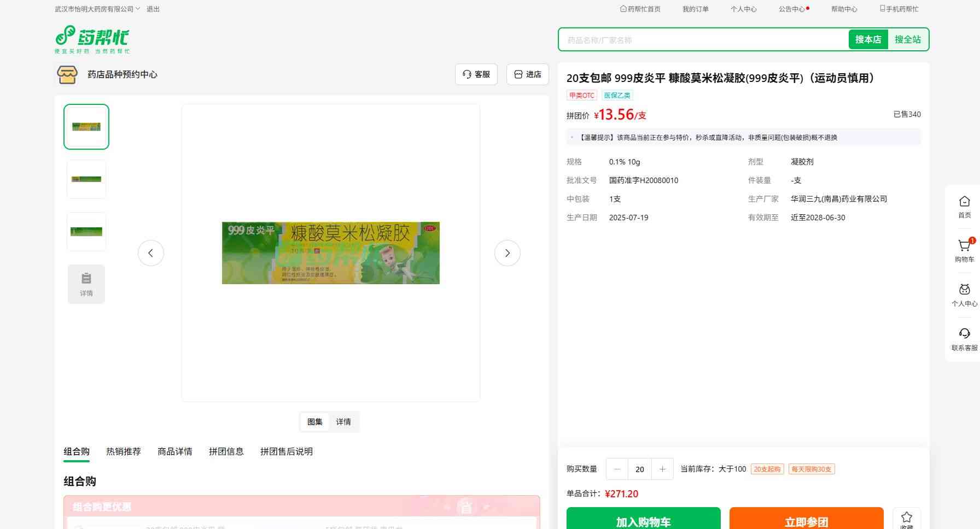The height and width of the screenshot is (529, 980).
Task: Switch to 商品详情 tab
Action: (x=175, y=451)
